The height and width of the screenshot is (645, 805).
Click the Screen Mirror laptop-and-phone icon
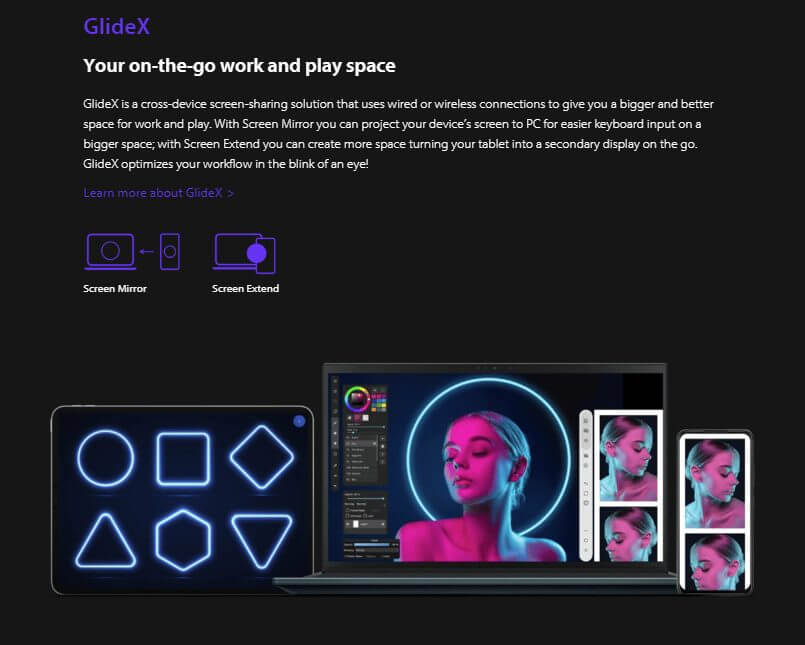[132, 252]
